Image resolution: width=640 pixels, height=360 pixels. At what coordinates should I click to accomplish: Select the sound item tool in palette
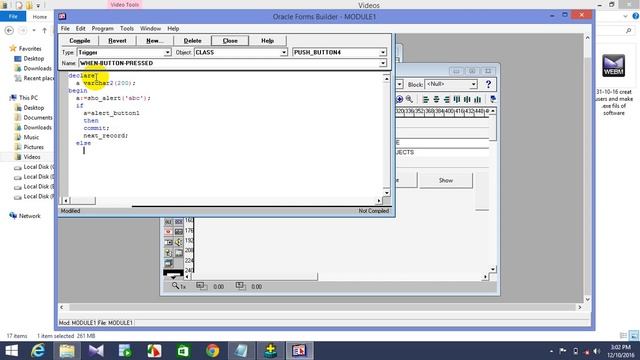click(x=178, y=242)
